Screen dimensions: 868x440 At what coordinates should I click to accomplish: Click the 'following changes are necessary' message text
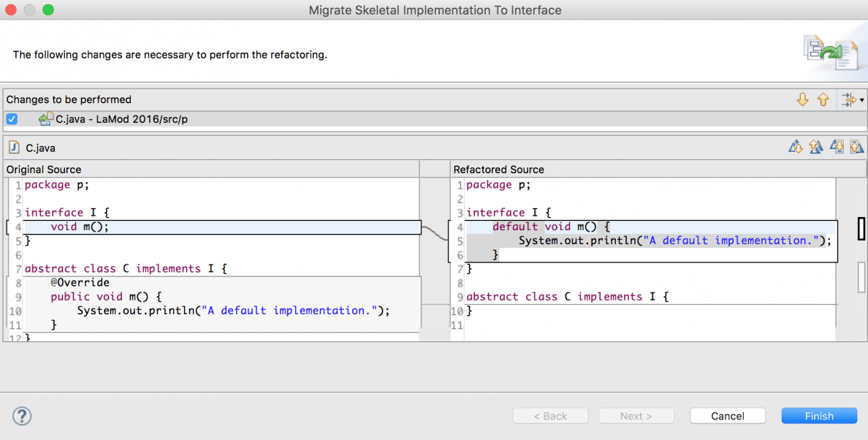point(170,55)
